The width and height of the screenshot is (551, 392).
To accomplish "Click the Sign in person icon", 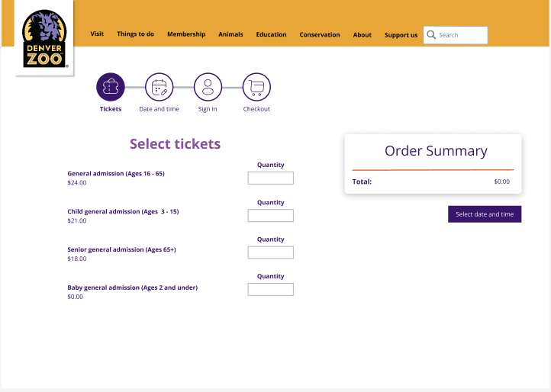I will 208,87.
